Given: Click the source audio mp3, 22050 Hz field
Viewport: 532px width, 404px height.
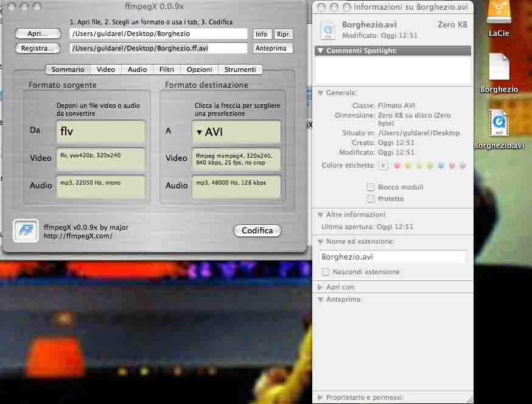Looking at the screenshot, I should [101, 186].
